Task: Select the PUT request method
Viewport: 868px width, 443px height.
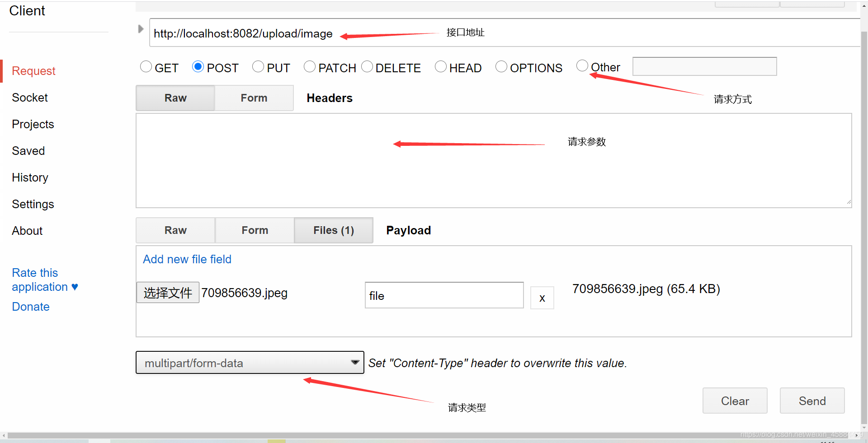Action: tap(258, 66)
